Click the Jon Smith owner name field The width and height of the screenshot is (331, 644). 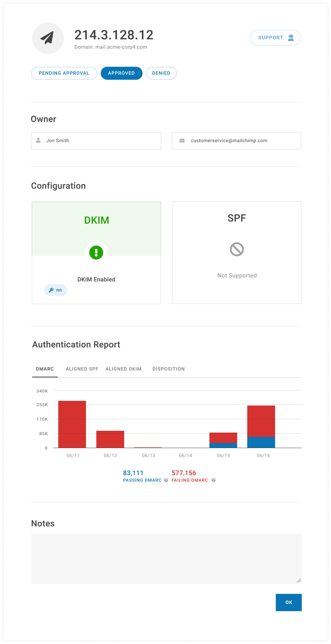pyautogui.click(x=96, y=141)
